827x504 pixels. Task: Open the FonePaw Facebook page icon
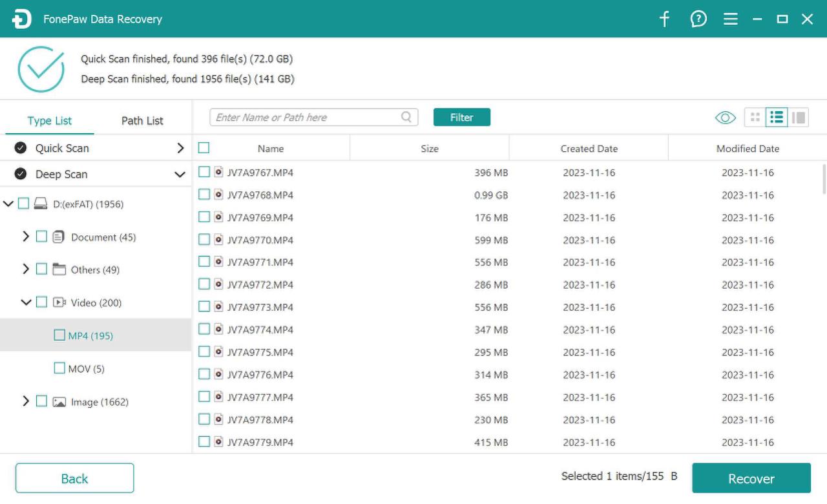coord(664,19)
